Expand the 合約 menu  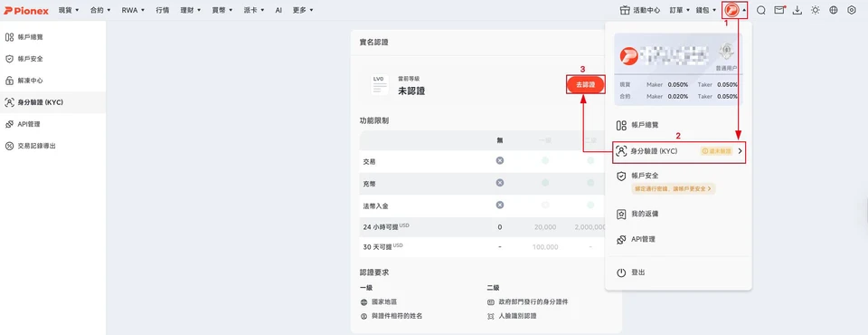point(100,11)
